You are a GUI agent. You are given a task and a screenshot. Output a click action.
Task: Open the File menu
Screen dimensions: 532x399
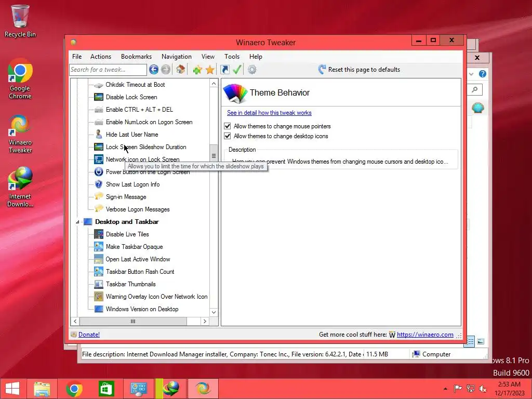(77, 57)
